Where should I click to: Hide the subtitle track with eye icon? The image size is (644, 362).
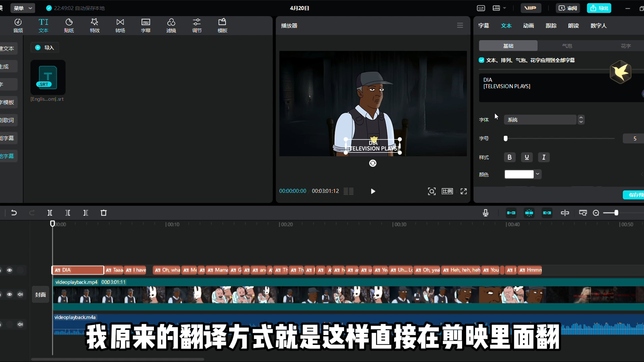pyautogui.click(x=9, y=270)
